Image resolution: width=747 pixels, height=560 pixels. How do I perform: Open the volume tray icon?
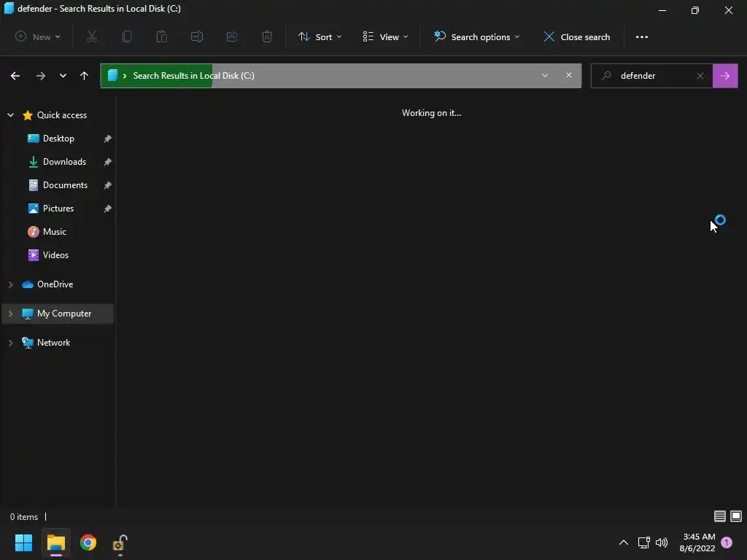coord(662,542)
